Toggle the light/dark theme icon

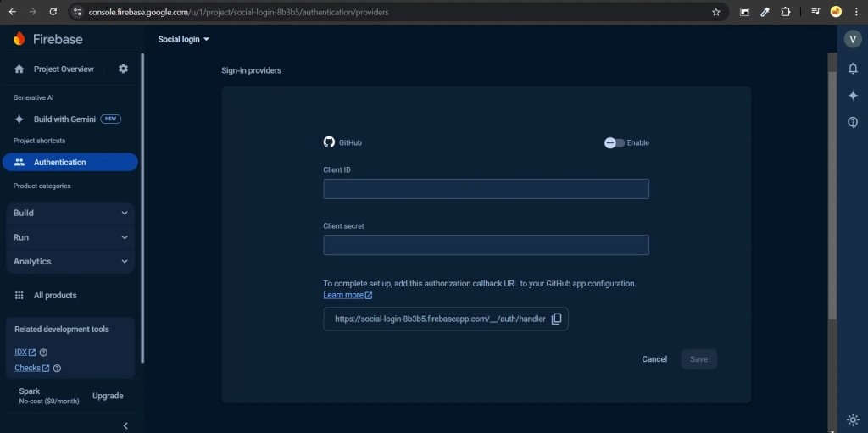pos(853,419)
